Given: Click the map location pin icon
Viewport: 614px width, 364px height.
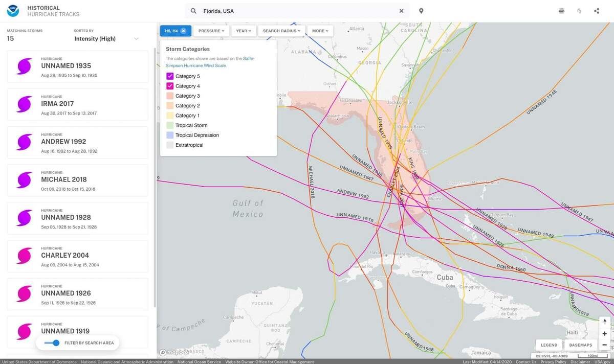Looking at the screenshot, I should (421, 11).
